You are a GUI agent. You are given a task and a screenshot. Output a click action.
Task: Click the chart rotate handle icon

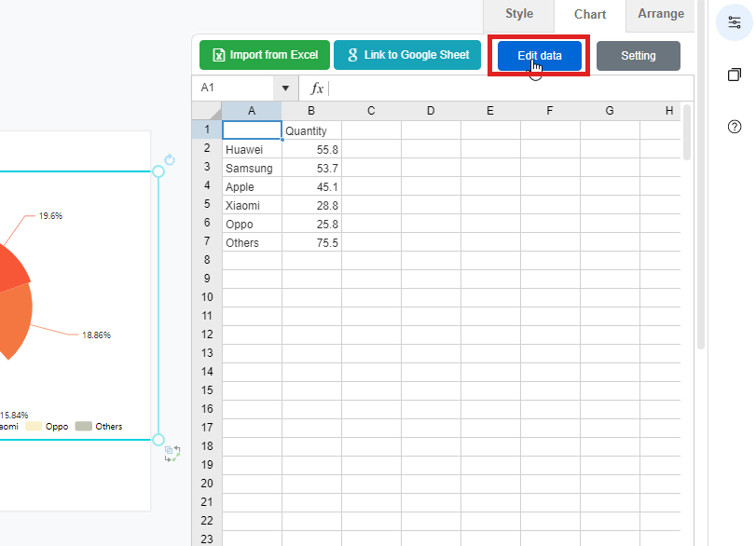(170, 160)
